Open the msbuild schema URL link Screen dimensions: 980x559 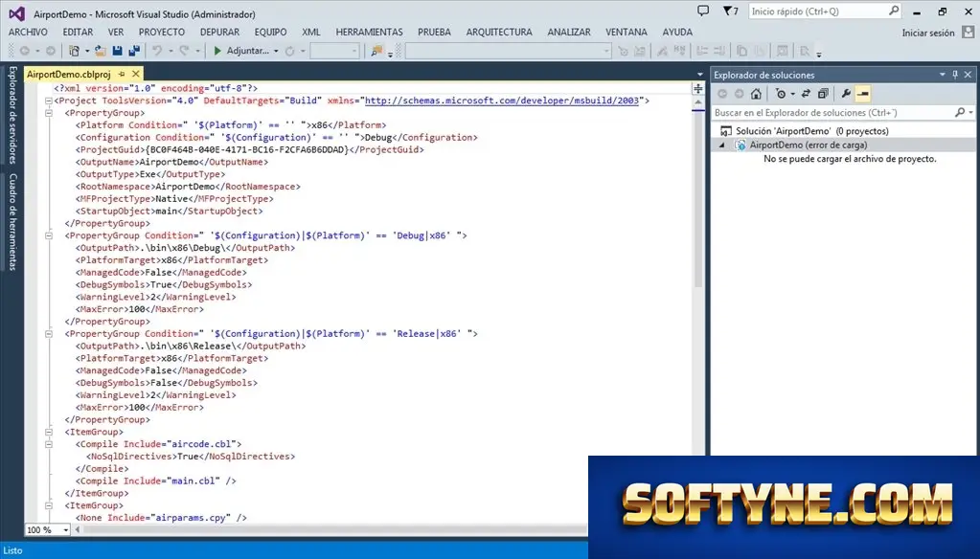click(502, 101)
